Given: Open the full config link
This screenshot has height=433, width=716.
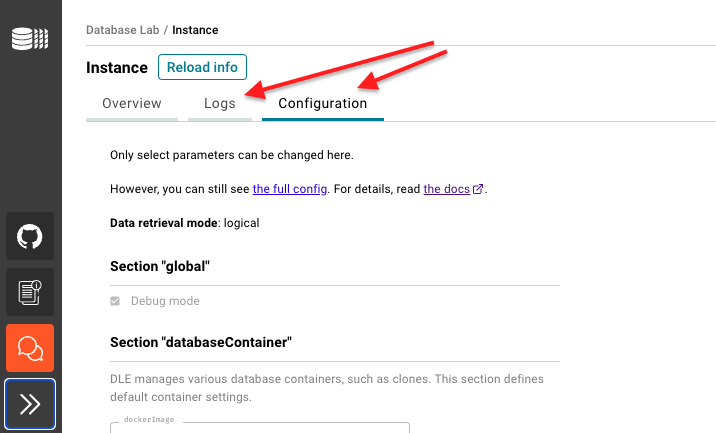Looking at the screenshot, I should click(290, 189).
